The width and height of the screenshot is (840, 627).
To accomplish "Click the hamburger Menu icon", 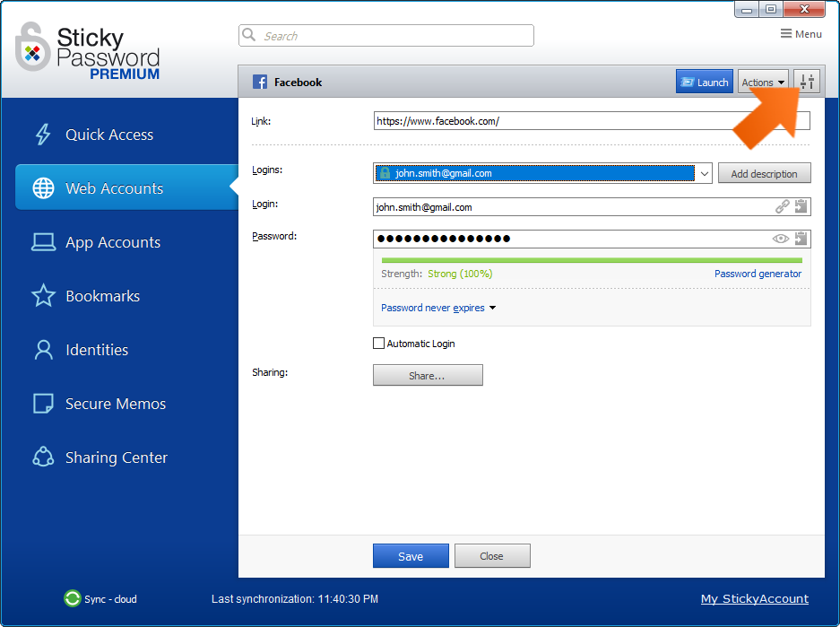I will click(x=786, y=34).
